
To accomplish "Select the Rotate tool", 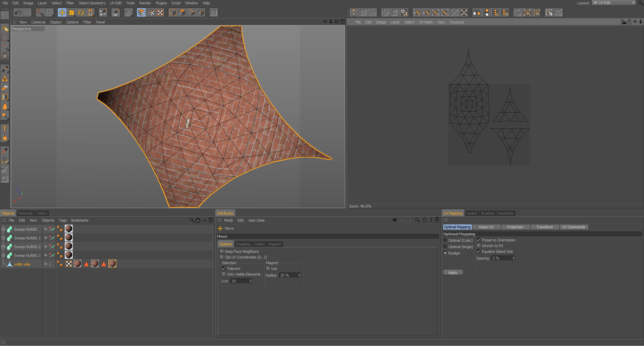I will [x=81, y=13].
